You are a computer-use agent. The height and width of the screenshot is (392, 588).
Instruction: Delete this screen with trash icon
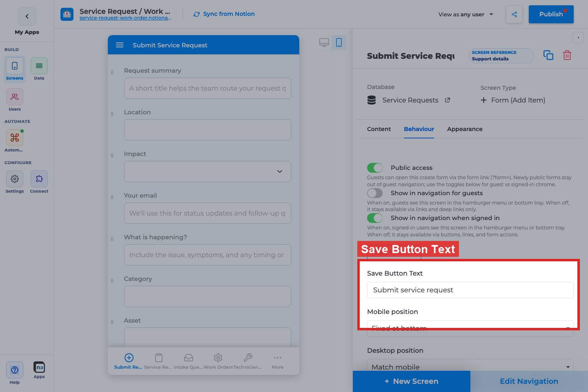tap(567, 55)
